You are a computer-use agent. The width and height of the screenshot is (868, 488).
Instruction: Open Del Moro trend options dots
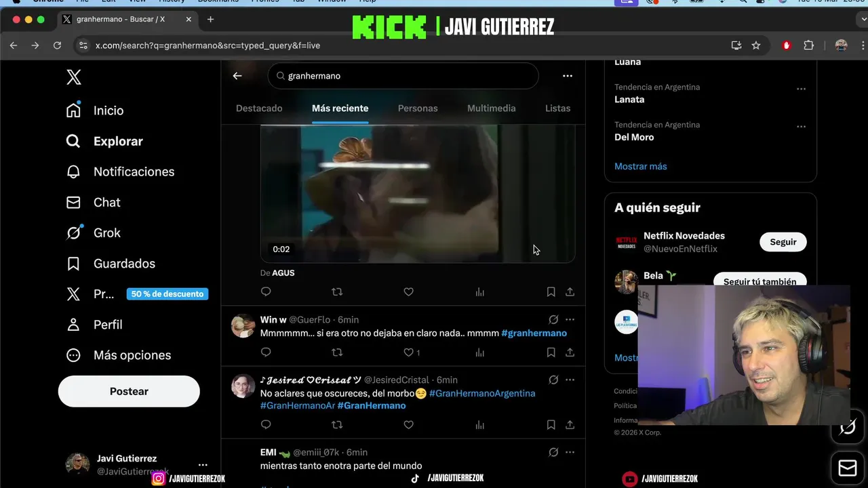(801, 127)
